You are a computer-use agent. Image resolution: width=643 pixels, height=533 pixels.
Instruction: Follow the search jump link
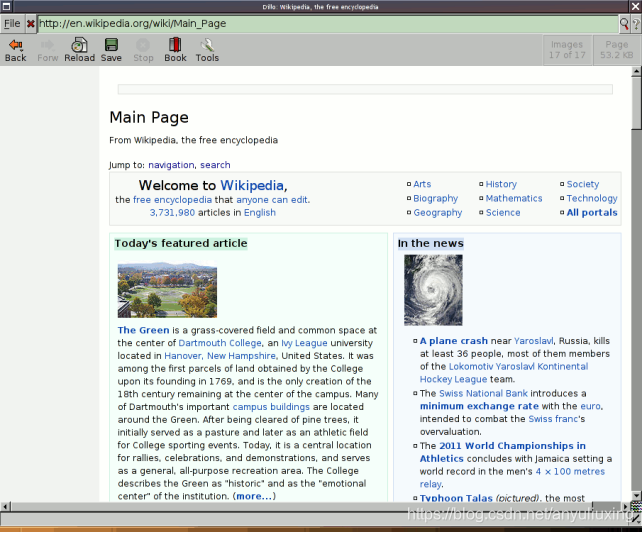coord(215,165)
